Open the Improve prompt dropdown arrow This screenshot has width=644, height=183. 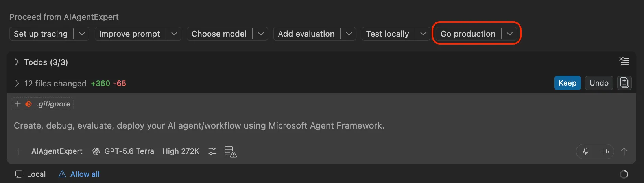click(174, 34)
